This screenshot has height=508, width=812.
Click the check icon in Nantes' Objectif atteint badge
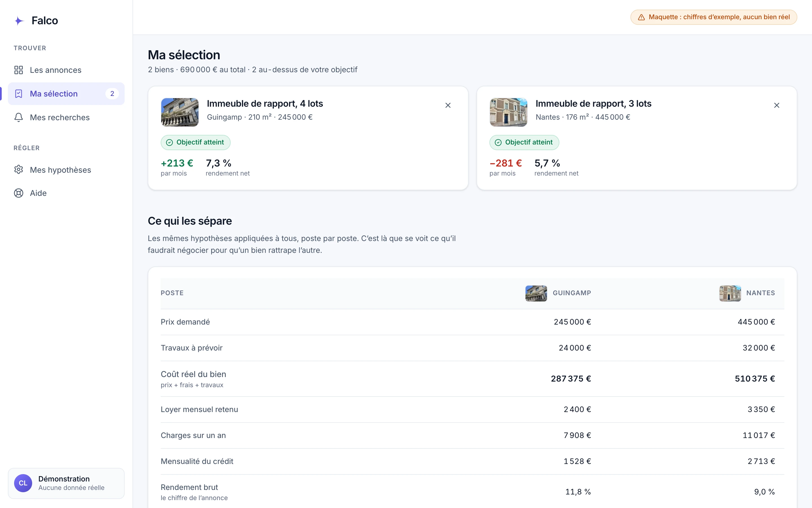click(498, 143)
